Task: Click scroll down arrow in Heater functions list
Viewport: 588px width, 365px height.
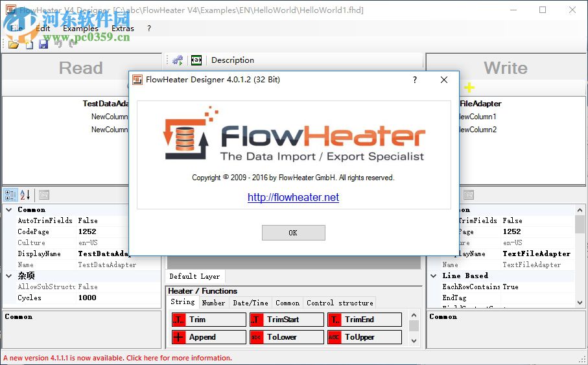Action: pyautogui.click(x=414, y=341)
